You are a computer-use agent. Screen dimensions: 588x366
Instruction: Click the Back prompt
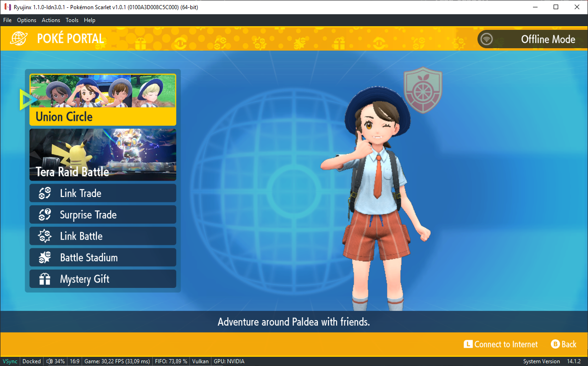click(564, 344)
